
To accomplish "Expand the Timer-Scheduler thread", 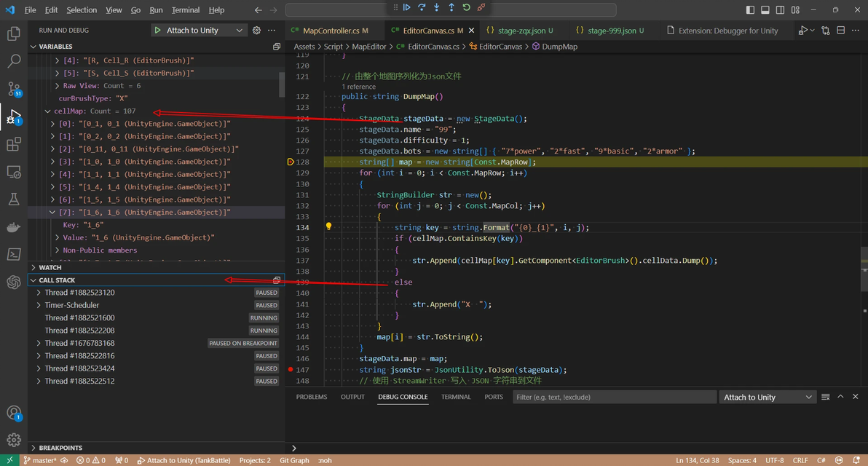I will [39, 306].
